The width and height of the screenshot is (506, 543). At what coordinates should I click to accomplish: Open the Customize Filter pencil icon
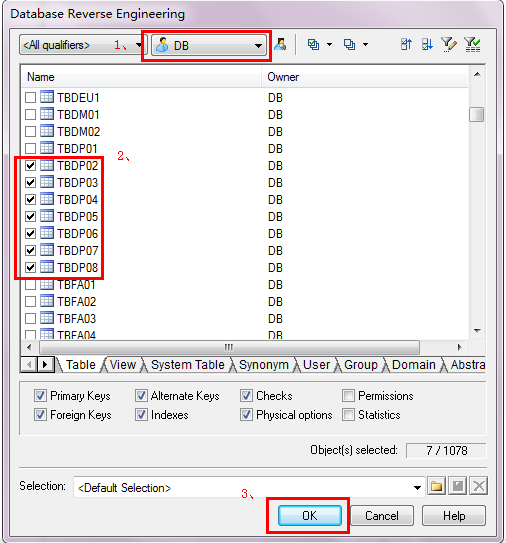(449, 44)
